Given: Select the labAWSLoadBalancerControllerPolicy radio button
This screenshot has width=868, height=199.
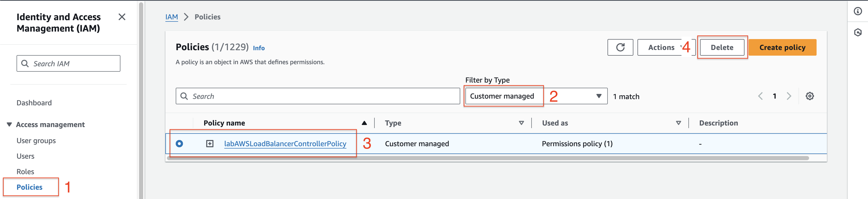Looking at the screenshot, I should [179, 144].
